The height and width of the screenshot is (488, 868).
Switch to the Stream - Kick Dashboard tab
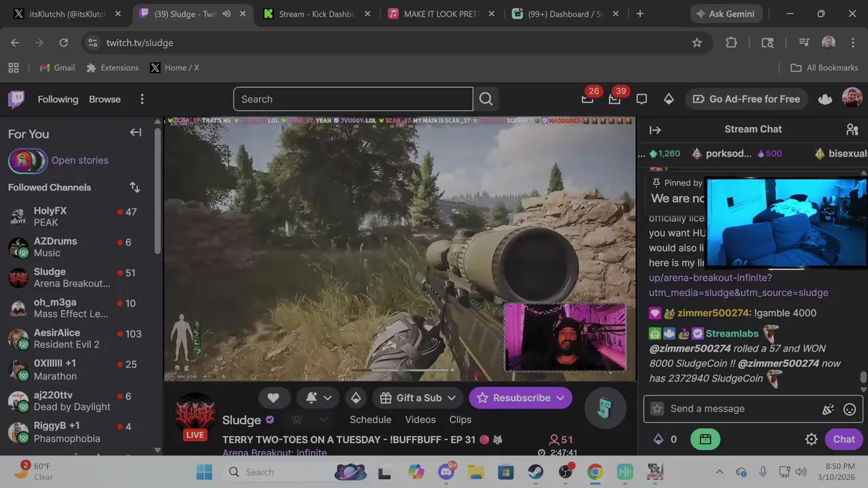(x=316, y=14)
